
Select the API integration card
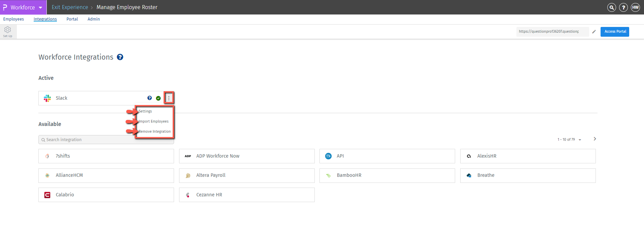point(387,156)
